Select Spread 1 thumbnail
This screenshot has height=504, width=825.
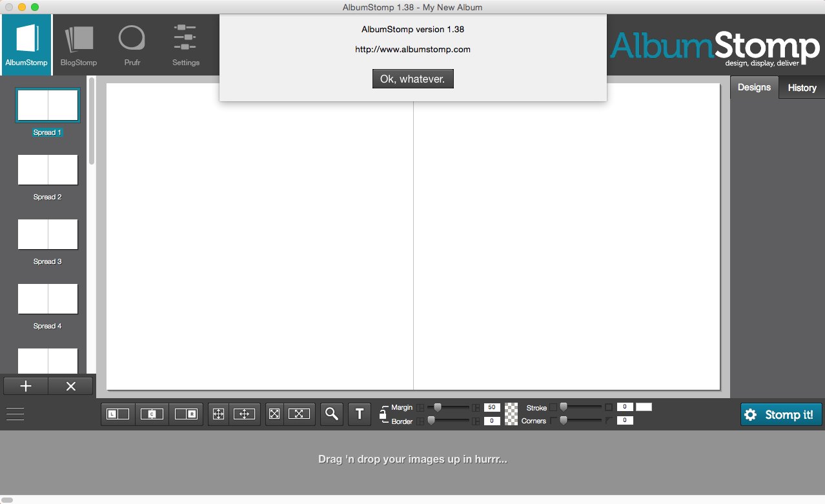coord(48,105)
